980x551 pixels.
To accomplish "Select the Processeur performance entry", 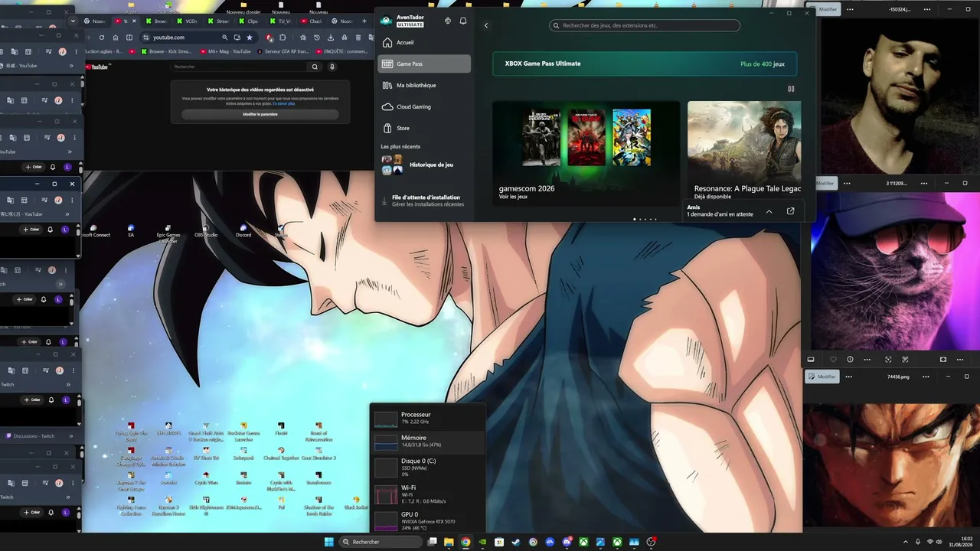I will tap(427, 418).
